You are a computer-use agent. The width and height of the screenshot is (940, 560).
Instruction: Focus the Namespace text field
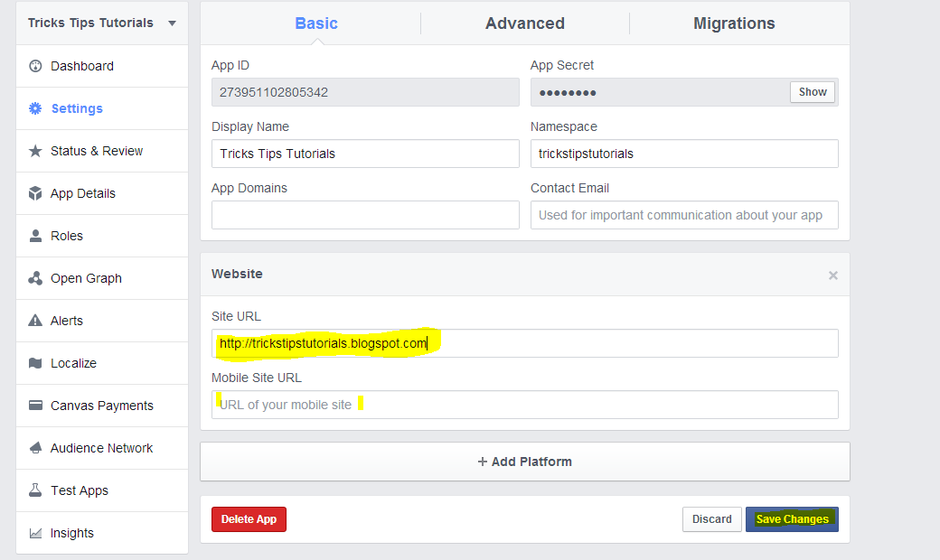[x=684, y=154]
